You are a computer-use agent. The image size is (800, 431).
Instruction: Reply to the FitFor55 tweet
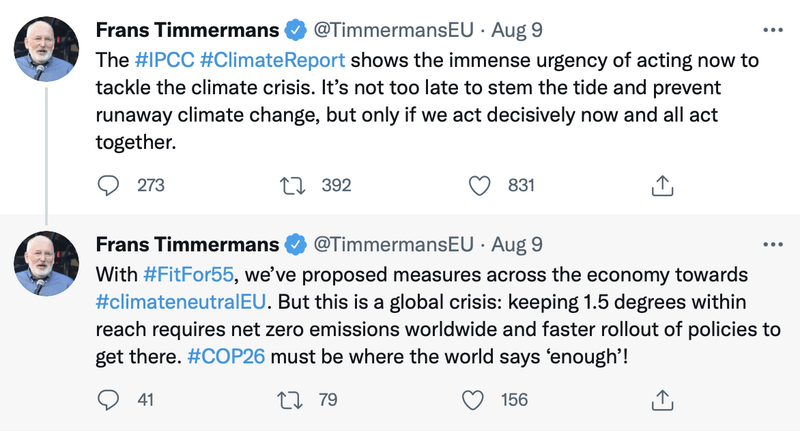pyautogui.click(x=108, y=400)
